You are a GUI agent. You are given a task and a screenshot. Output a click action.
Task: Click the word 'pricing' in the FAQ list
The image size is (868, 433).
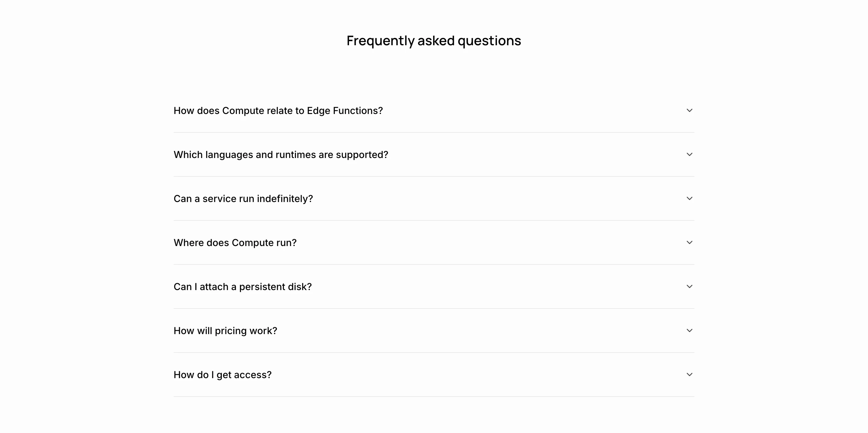231,331
